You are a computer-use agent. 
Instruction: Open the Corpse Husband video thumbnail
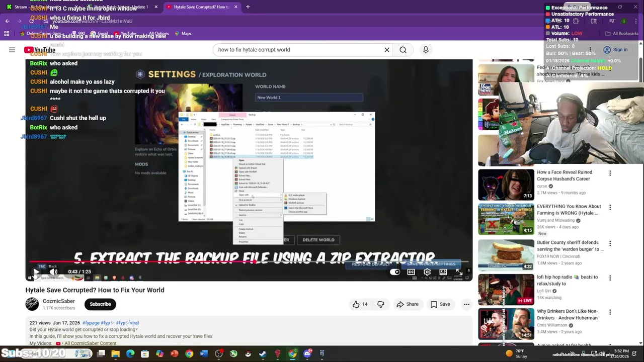506,185
